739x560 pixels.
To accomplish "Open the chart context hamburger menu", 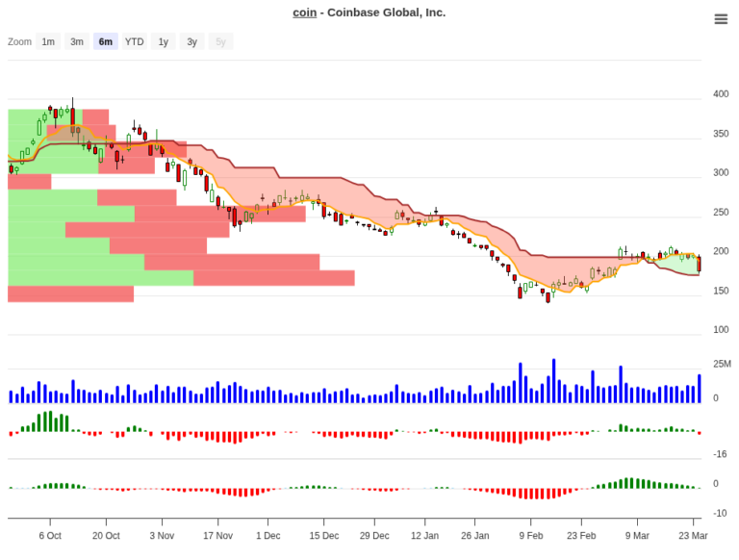I will click(721, 19).
